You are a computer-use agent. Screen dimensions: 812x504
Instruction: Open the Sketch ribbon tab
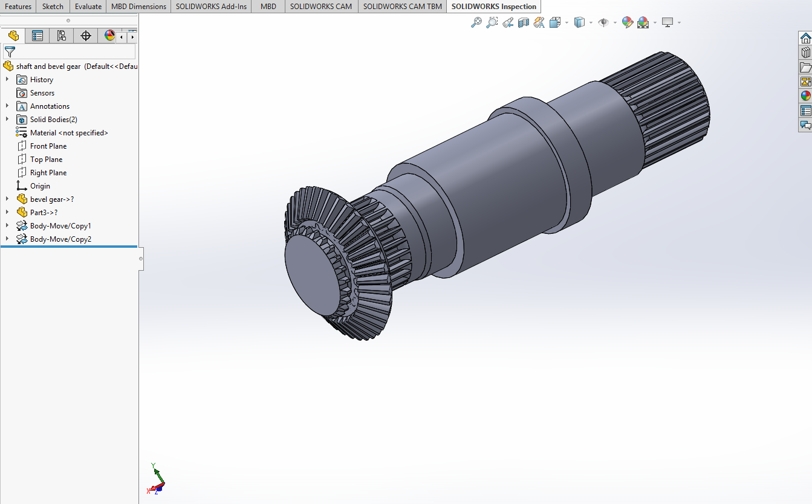click(53, 7)
